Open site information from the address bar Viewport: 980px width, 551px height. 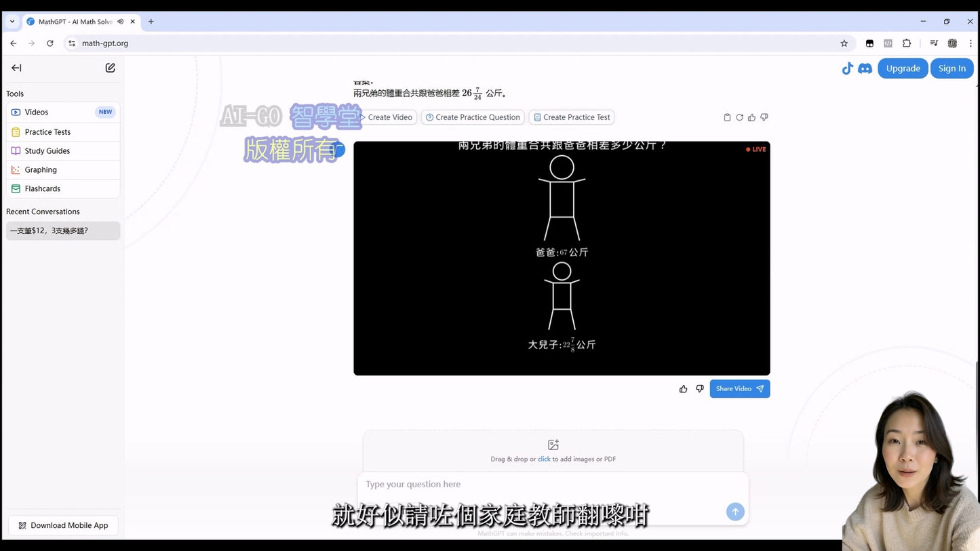coord(72,43)
